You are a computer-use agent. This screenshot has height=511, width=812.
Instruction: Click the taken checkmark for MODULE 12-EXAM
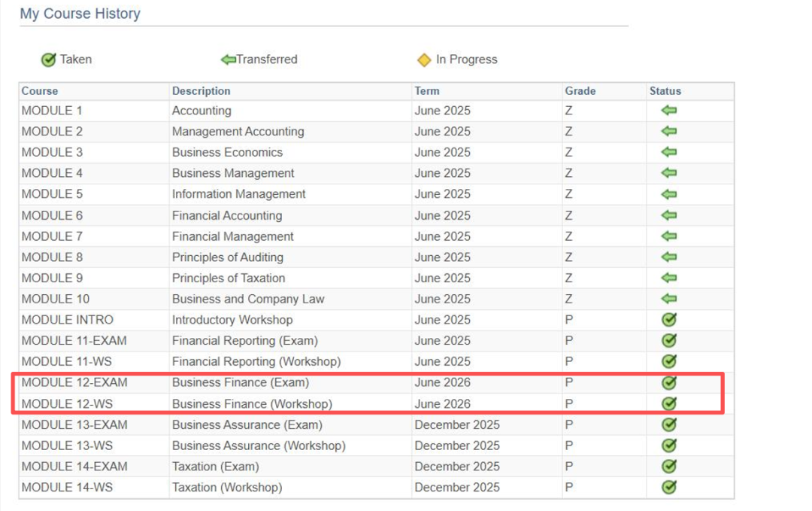click(x=669, y=382)
